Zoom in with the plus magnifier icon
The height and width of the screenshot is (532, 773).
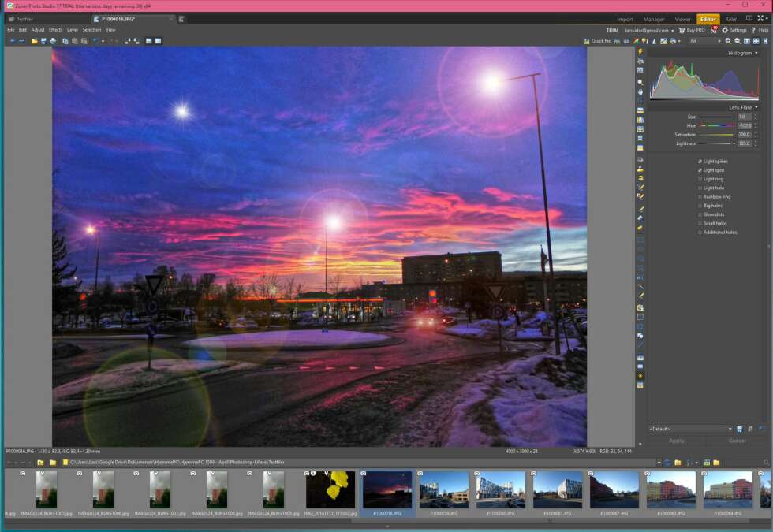(728, 41)
